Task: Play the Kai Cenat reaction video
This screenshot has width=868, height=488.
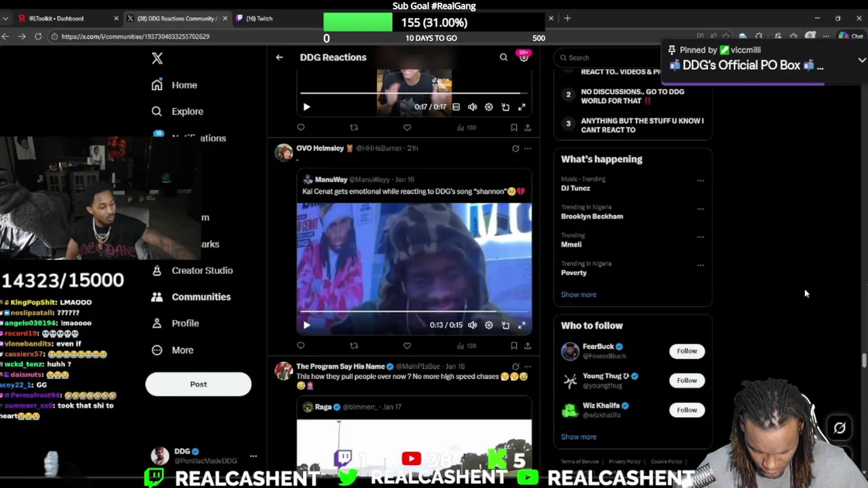Action: pos(307,325)
